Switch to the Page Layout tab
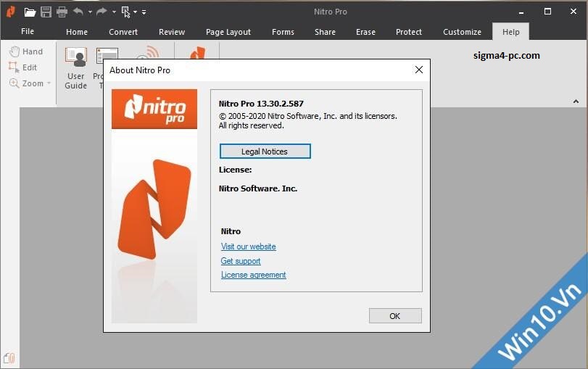 tap(228, 32)
